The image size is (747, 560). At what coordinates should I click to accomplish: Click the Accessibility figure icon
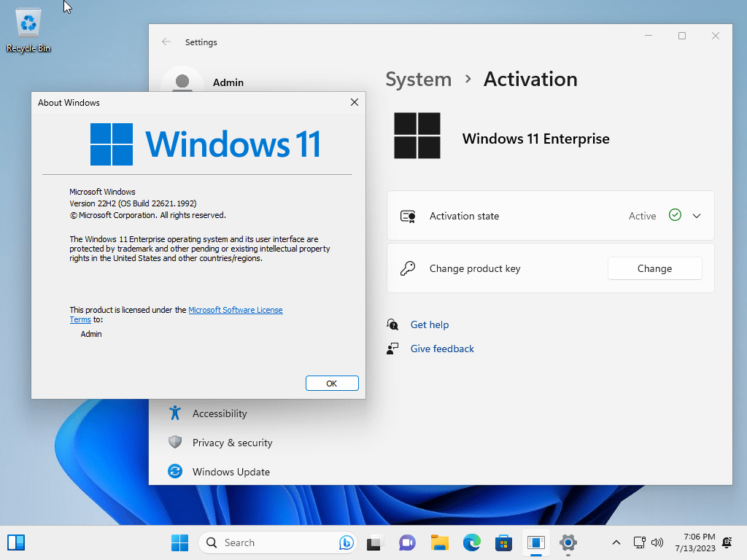click(x=175, y=413)
